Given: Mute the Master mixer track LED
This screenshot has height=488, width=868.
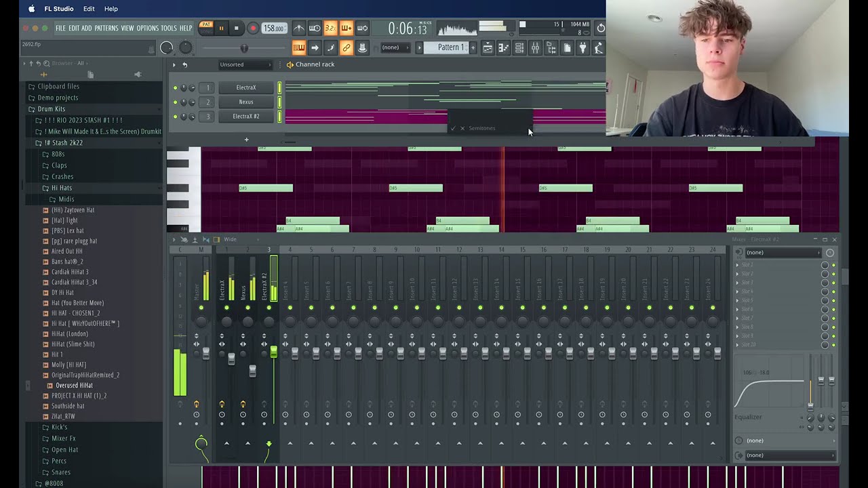Looking at the screenshot, I should click(201, 308).
